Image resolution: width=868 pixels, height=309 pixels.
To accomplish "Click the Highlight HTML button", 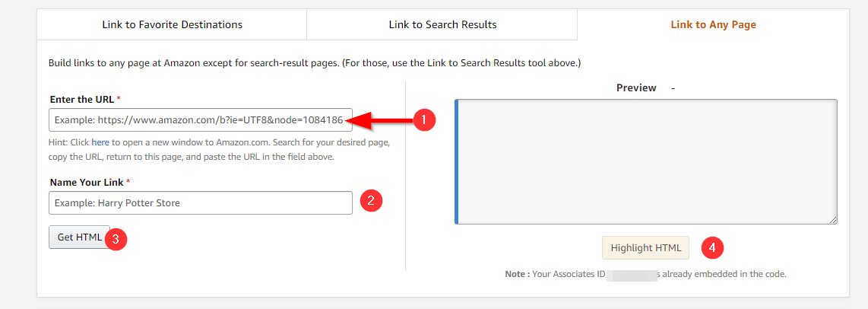I will tap(645, 248).
